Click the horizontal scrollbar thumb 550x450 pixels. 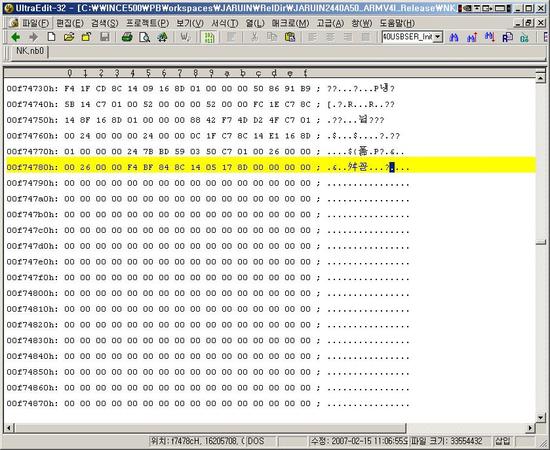click(210, 428)
